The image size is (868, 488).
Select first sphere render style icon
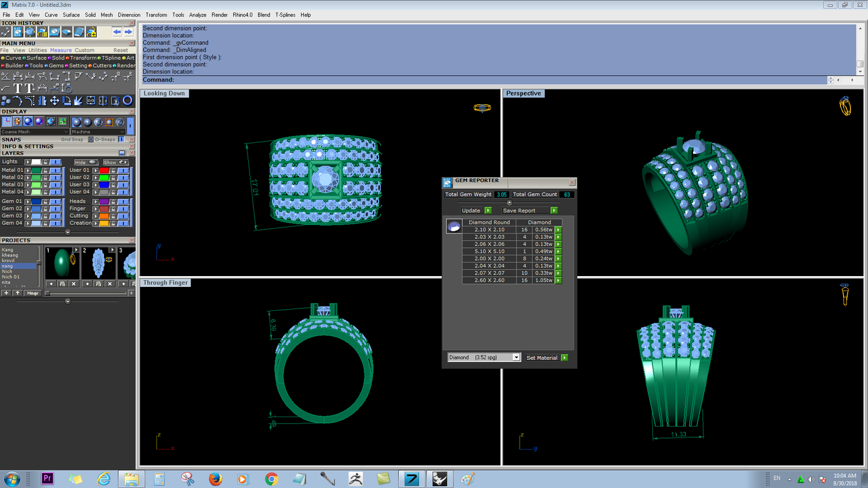pos(77,122)
